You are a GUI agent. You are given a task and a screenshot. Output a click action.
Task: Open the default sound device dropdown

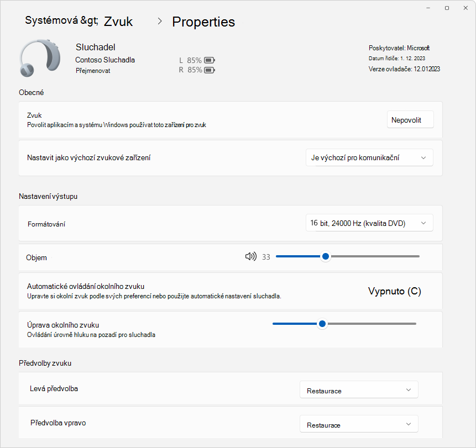point(369,158)
